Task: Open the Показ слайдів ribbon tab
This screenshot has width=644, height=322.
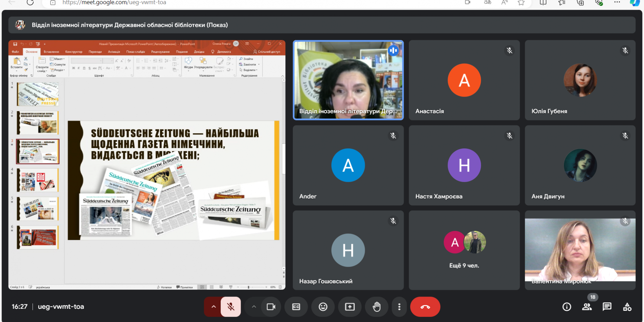Action: [x=136, y=52]
